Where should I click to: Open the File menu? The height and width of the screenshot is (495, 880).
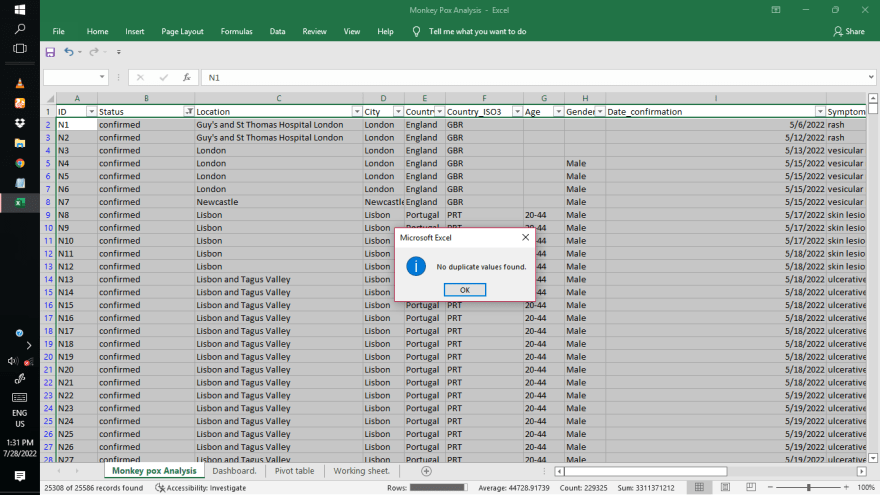pos(58,31)
